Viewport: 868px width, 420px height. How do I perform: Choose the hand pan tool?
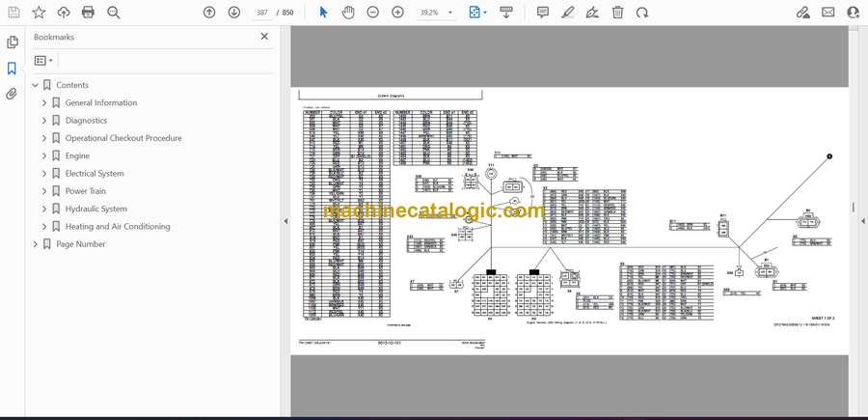point(348,13)
